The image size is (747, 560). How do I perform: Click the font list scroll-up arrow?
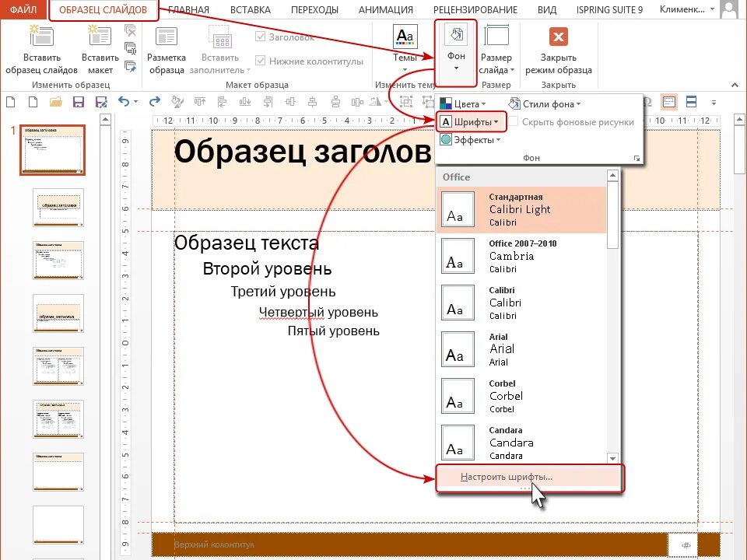tap(612, 176)
